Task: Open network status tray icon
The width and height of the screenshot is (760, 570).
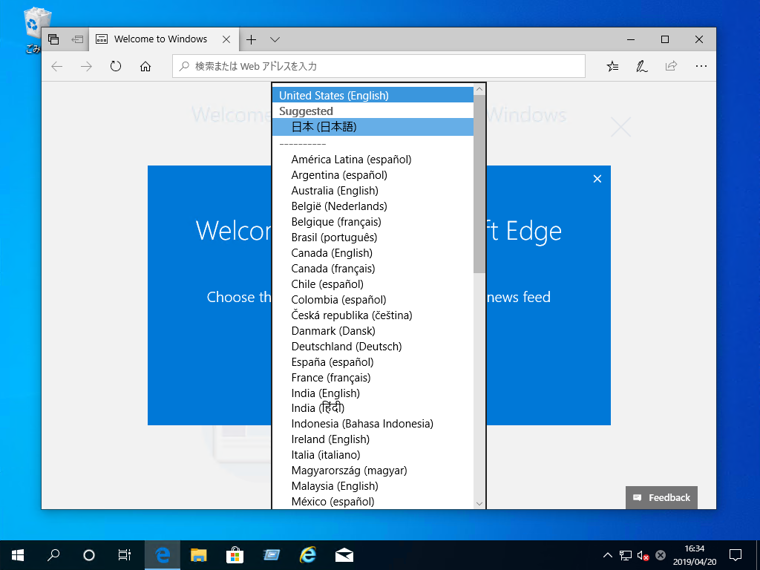Action: [x=626, y=555]
